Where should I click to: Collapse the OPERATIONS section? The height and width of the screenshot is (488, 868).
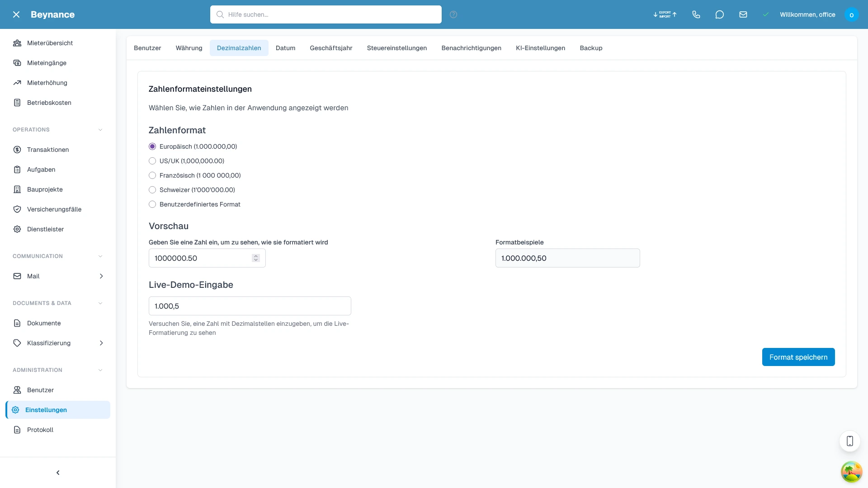click(x=100, y=130)
